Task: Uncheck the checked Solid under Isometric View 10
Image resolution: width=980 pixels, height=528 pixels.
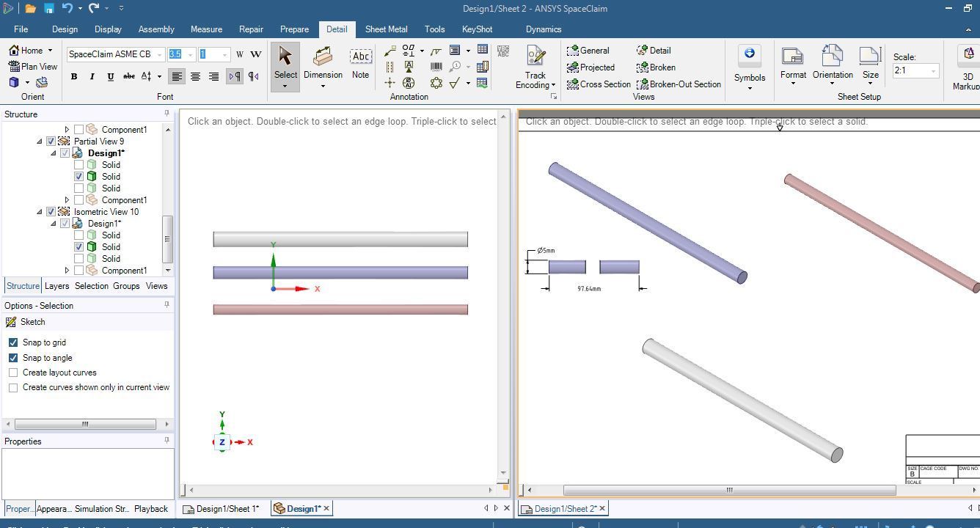Action: coord(78,247)
